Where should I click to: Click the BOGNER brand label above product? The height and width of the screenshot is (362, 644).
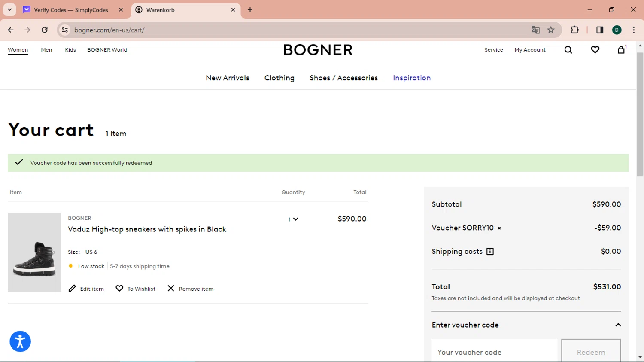coord(79,218)
